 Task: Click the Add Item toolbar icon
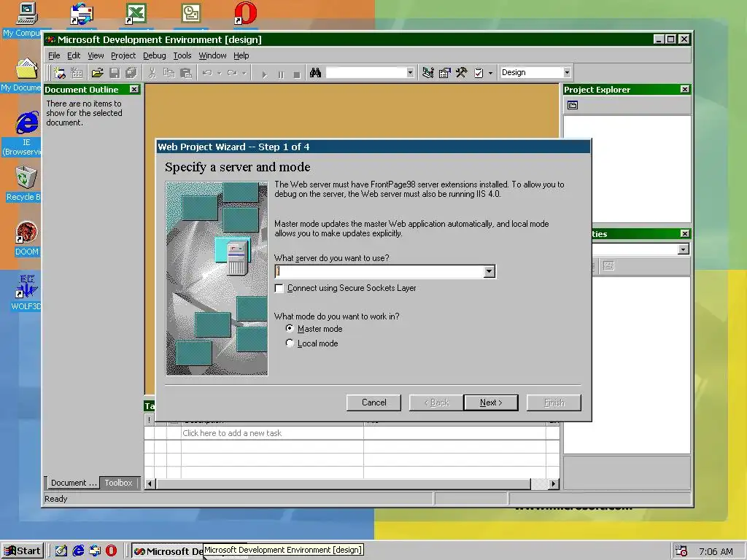pyautogui.click(x=77, y=73)
